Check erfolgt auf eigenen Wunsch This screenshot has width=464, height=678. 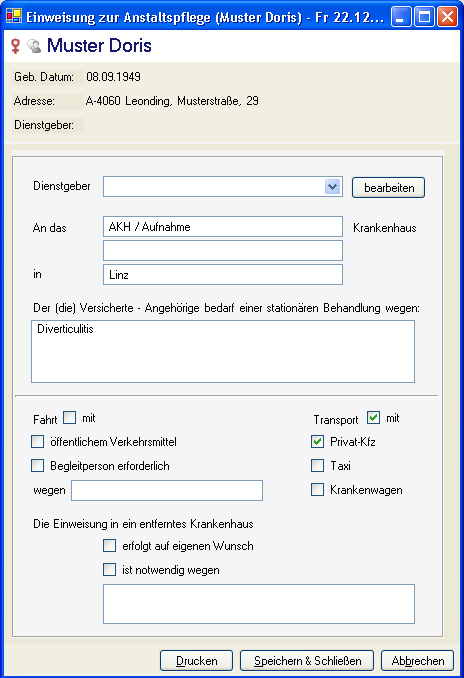click(109, 546)
